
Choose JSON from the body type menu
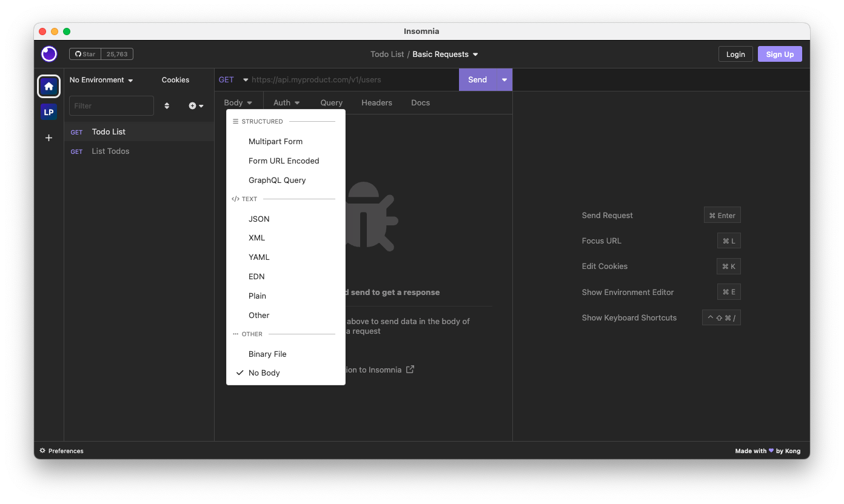pyautogui.click(x=259, y=219)
